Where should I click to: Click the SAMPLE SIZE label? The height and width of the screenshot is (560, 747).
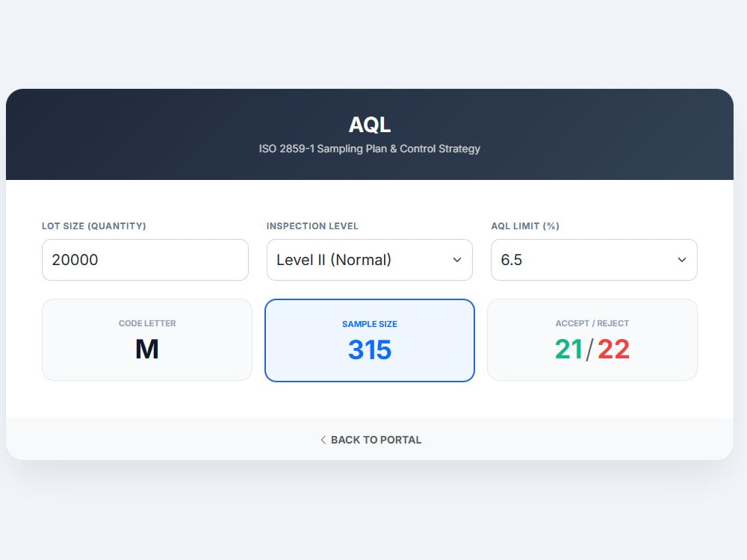click(x=369, y=324)
